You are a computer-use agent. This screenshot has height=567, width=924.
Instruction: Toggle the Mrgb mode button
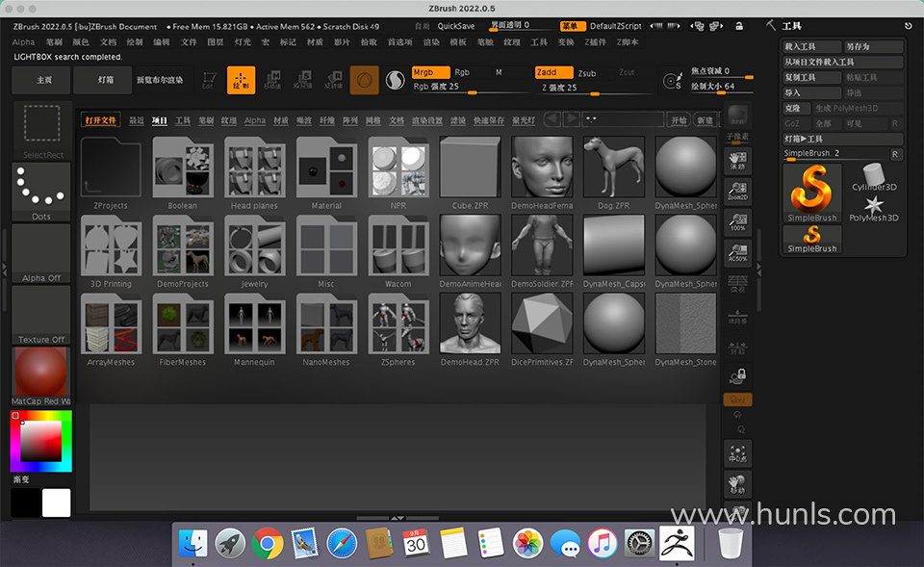point(431,72)
